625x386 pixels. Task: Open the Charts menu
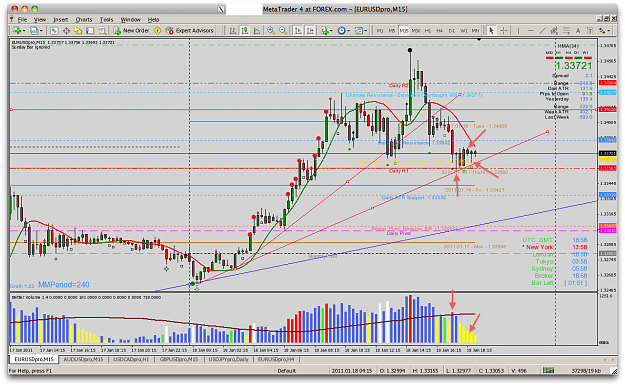point(84,19)
